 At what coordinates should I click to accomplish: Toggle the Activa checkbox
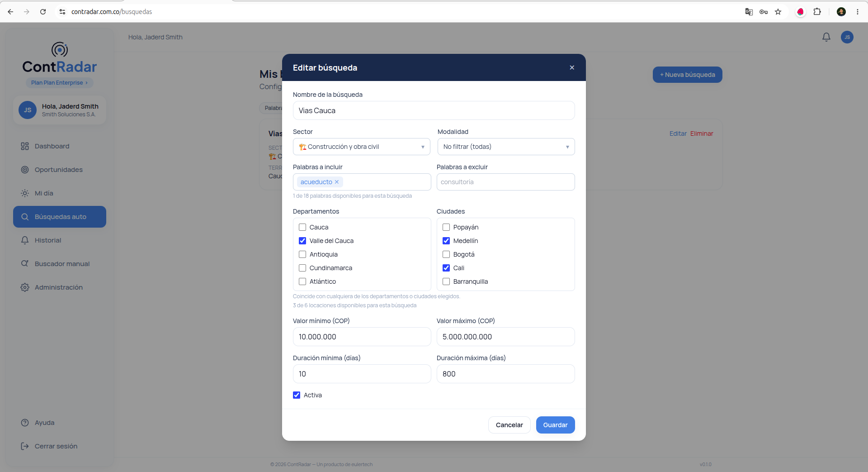pos(297,395)
